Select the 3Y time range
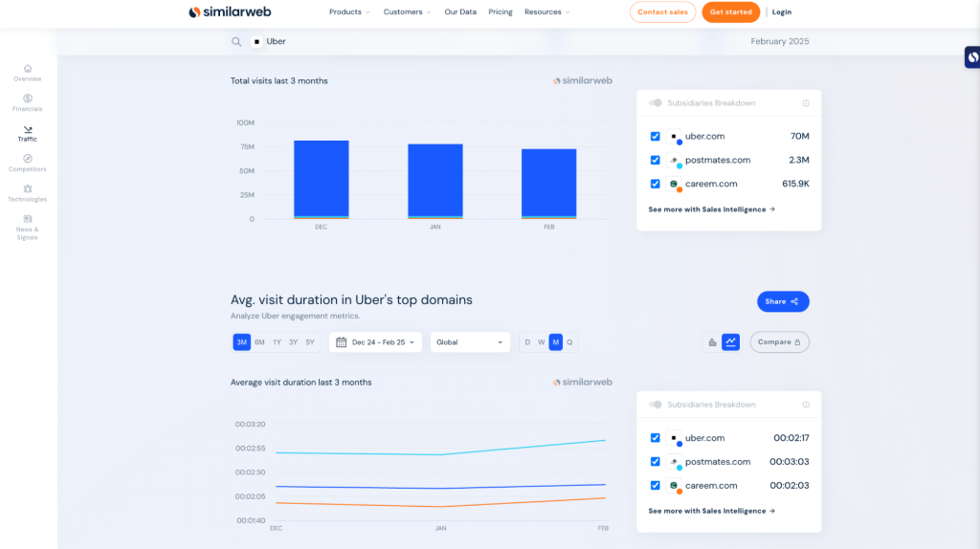 pos(293,342)
